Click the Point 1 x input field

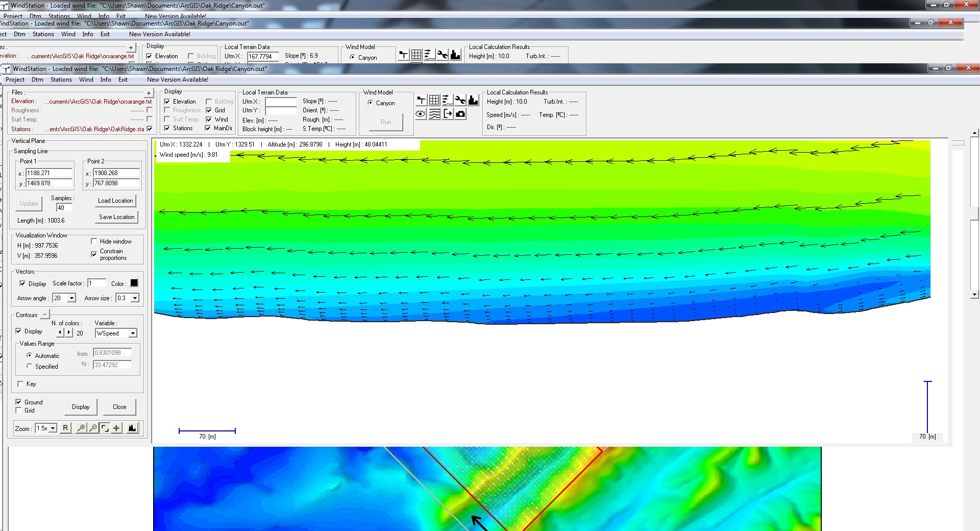click(49, 173)
